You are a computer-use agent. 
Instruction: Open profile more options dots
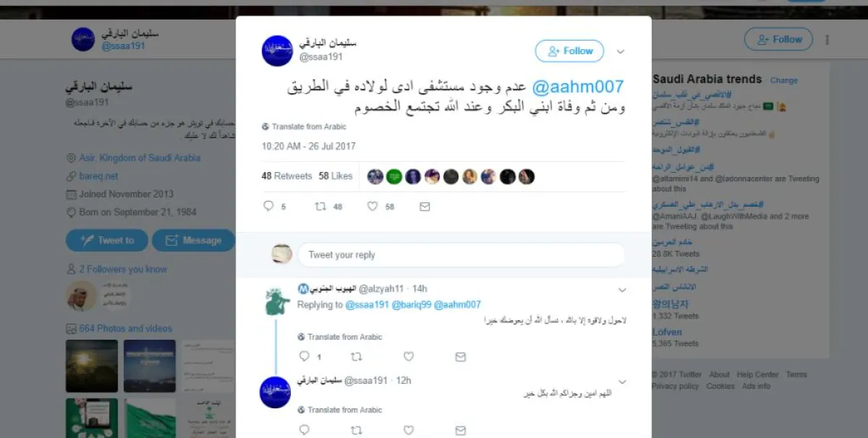827,40
